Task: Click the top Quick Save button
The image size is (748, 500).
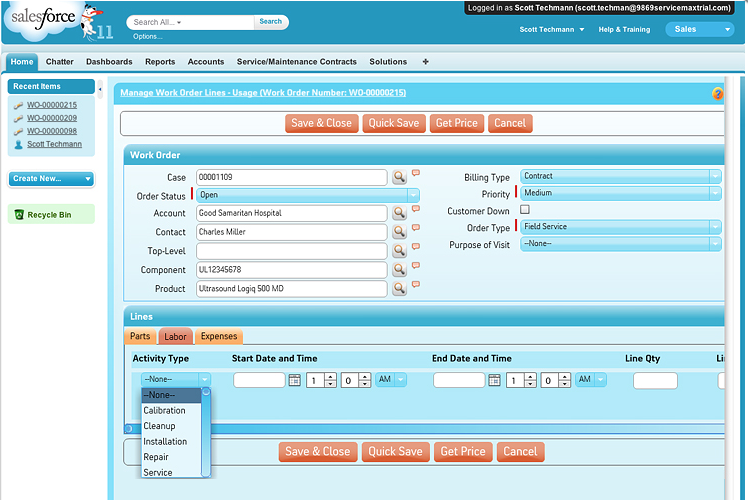Action: (394, 123)
